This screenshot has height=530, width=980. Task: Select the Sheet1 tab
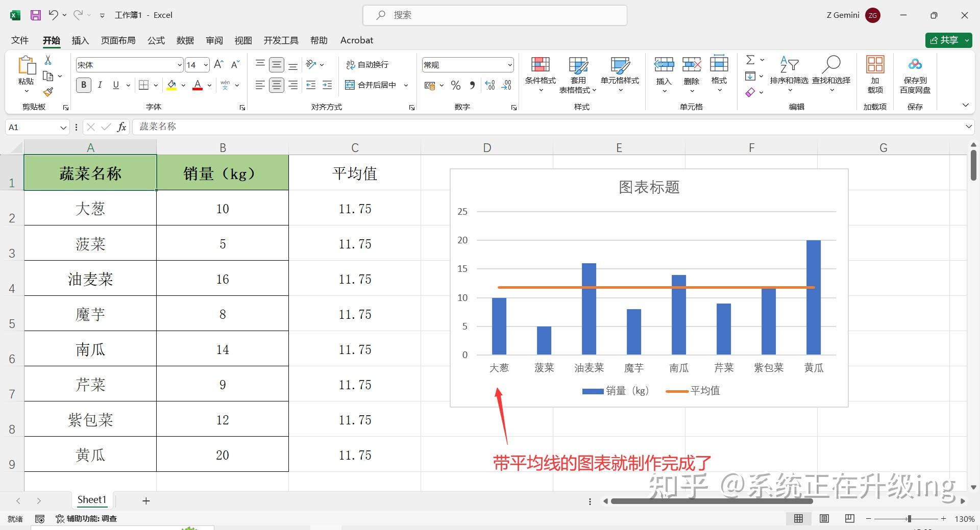pos(92,500)
